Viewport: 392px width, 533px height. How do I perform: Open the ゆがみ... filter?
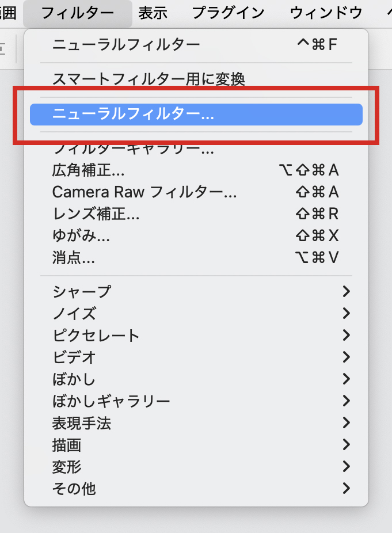pyautogui.click(x=81, y=236)
